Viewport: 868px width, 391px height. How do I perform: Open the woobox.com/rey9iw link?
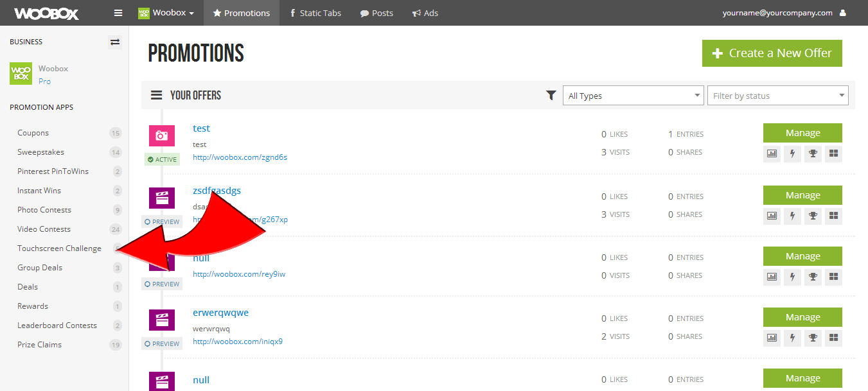[239, 274]
